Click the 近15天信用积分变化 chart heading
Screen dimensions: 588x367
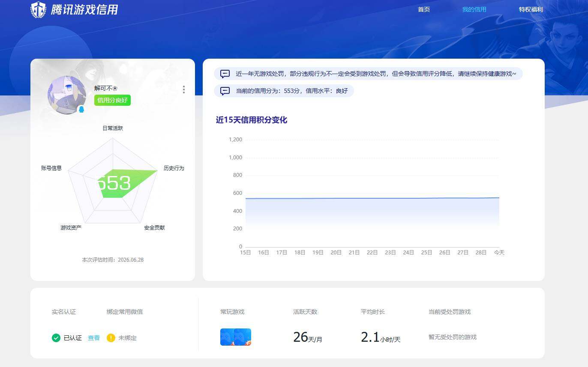pos(252,120)
